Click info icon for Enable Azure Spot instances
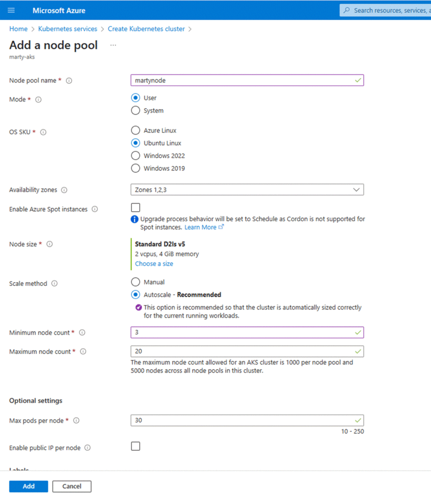Screen dimensions: 431x504 (94, 209)
